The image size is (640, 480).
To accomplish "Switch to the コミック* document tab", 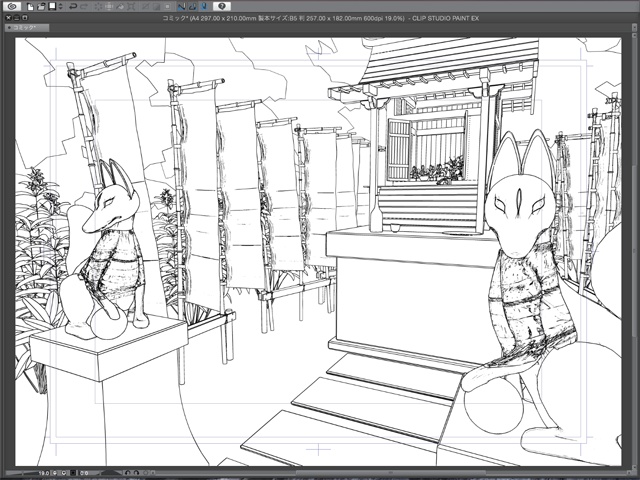I will [27, 28].
